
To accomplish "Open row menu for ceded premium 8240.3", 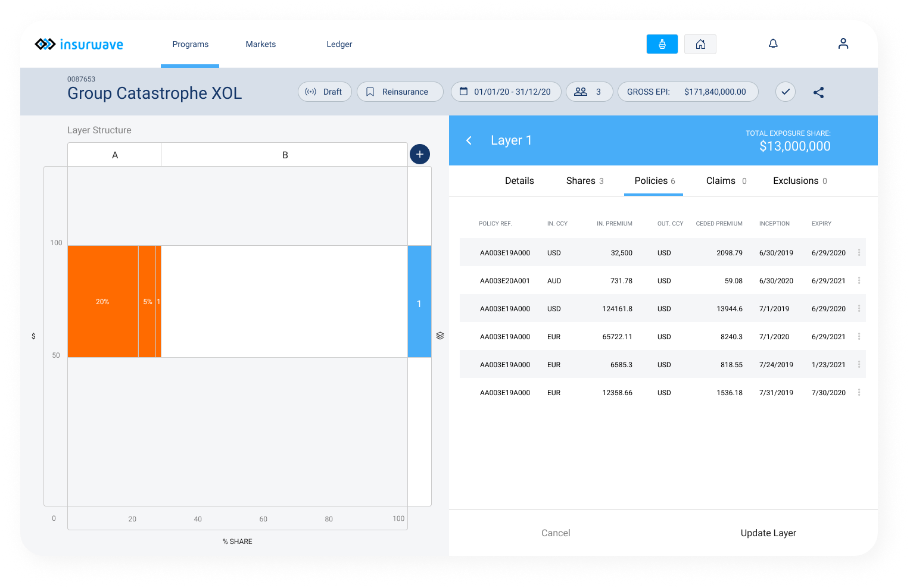I will pyautogui.click(x=859, y=336).
